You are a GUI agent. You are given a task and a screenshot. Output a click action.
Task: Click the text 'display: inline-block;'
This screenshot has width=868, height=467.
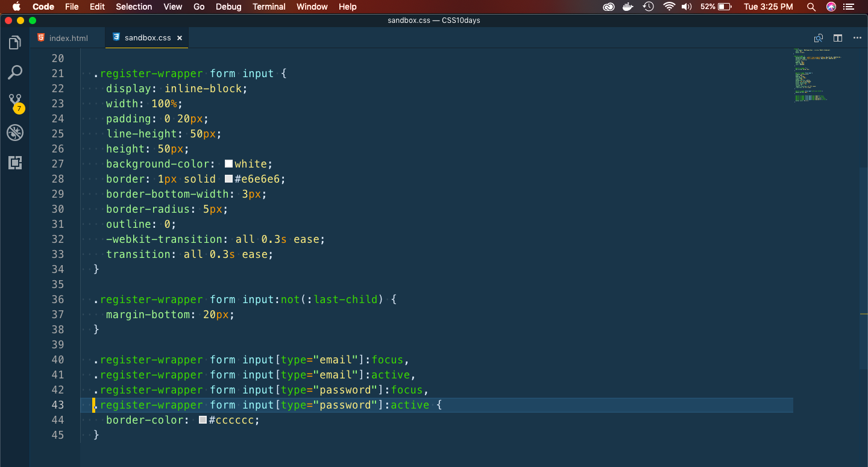tap(177, 89)
